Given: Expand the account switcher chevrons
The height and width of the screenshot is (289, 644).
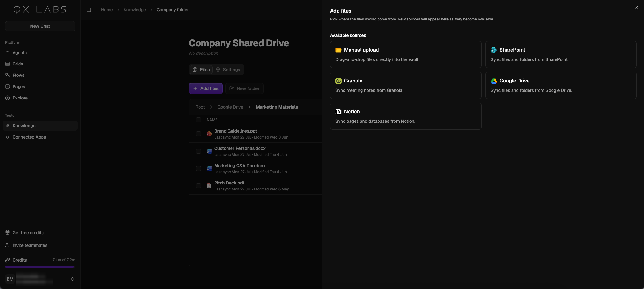Looking at the screenshot, I should (x=73, y=279).
